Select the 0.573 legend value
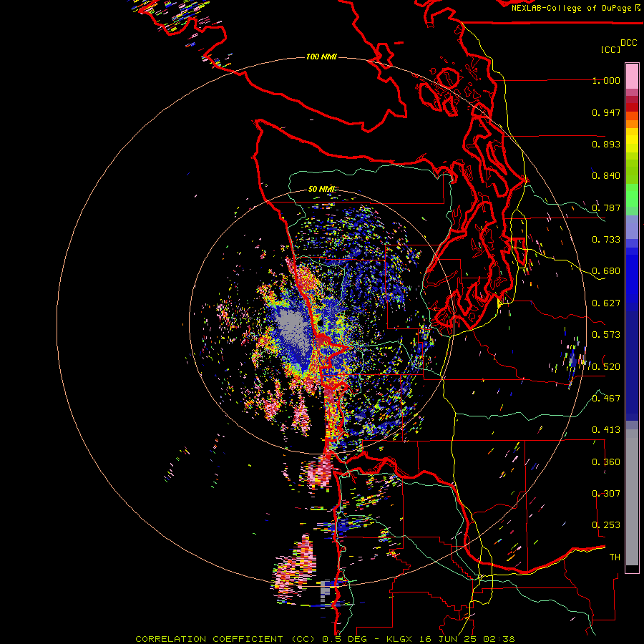 [606, 335]
